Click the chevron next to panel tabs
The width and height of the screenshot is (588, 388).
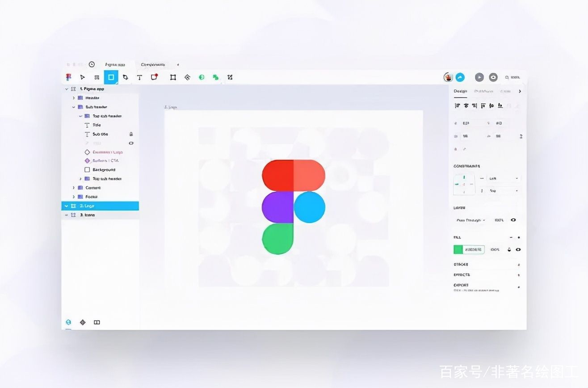click(520, 91)
